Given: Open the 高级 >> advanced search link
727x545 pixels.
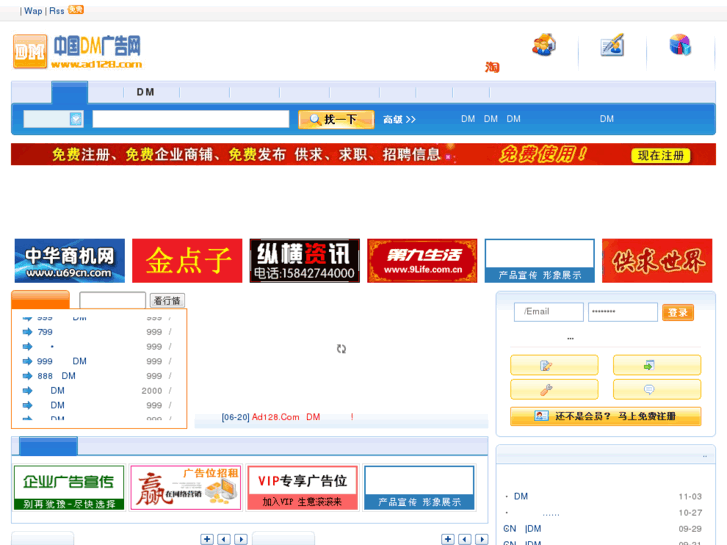Looking at the screenshot, I should coord(399,119).
